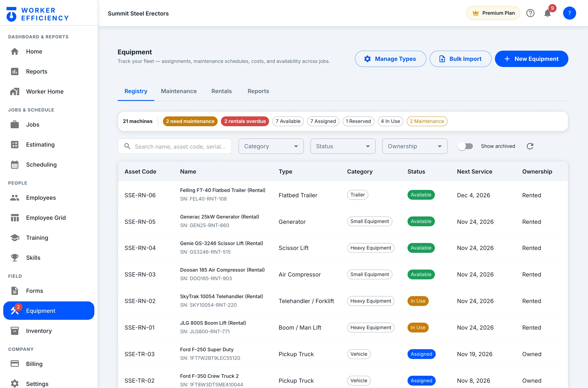Screen dimensions: 588x388
Task: Open the Category filter dropdown
Action: tap(271, 146)
